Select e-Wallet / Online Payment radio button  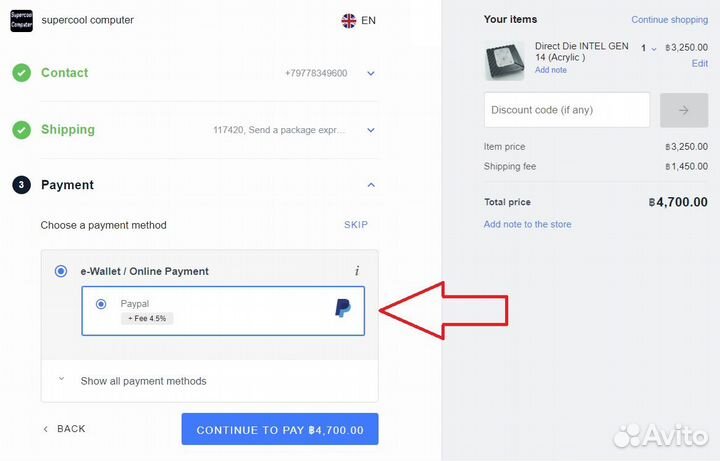tap(61, 271)
